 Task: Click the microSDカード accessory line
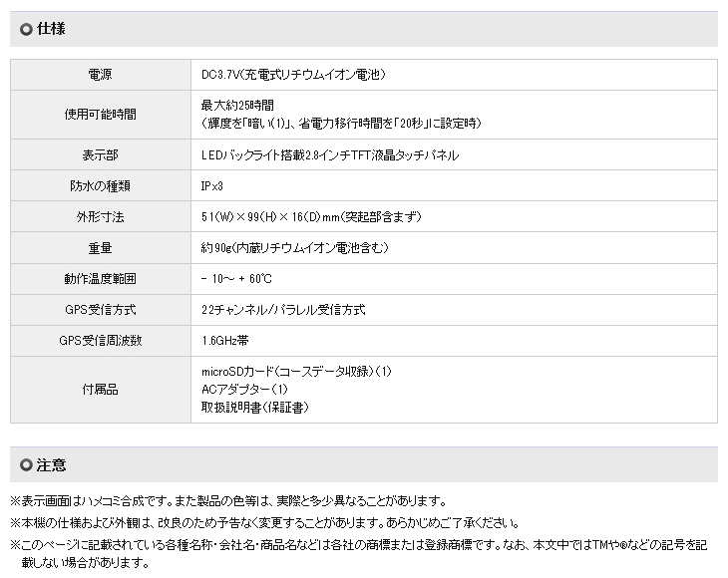[x=296, y=372]
